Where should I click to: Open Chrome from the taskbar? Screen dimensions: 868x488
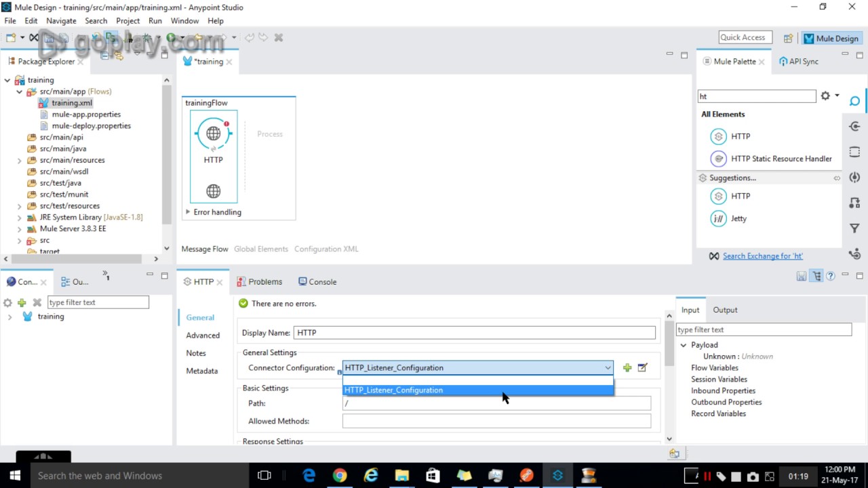click(340, 475)
